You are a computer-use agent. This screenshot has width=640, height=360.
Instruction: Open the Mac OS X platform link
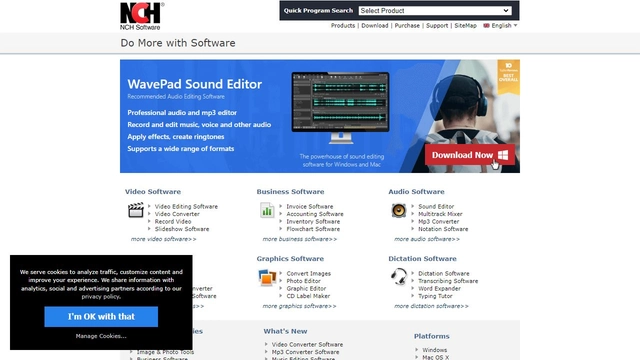436,358
